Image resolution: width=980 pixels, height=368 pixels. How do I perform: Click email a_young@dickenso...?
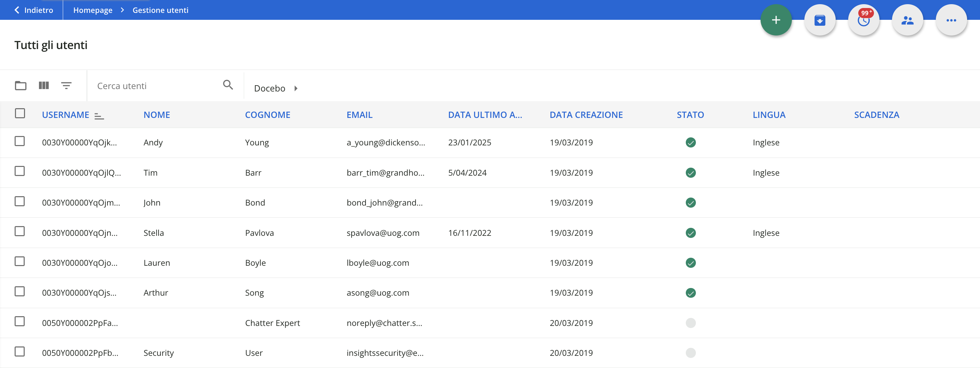pyautogui.click(x=386, y=143)
